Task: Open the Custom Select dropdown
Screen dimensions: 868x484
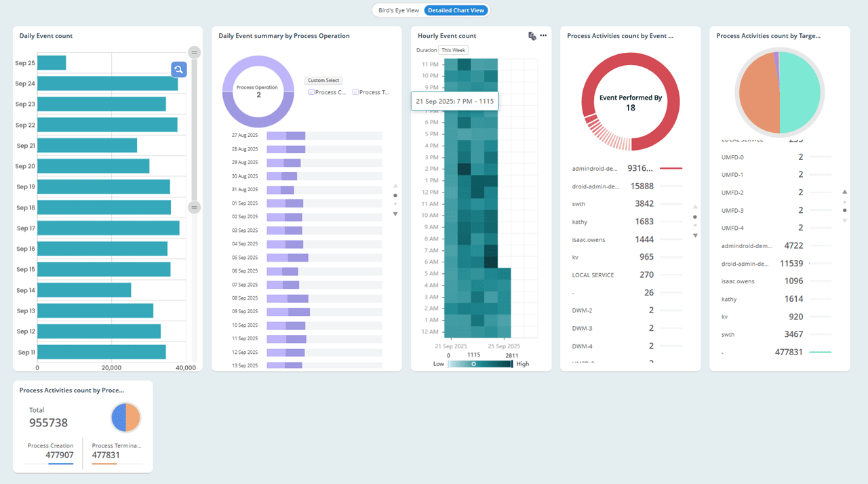Action: [323, 81]
